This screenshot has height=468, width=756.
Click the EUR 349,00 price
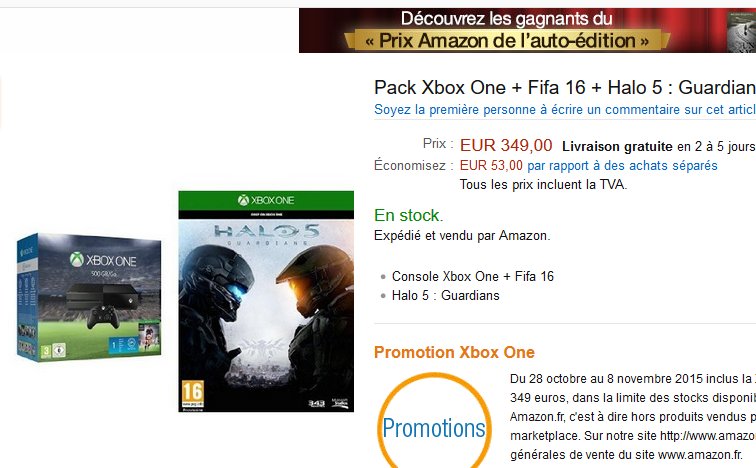[506, 145]
